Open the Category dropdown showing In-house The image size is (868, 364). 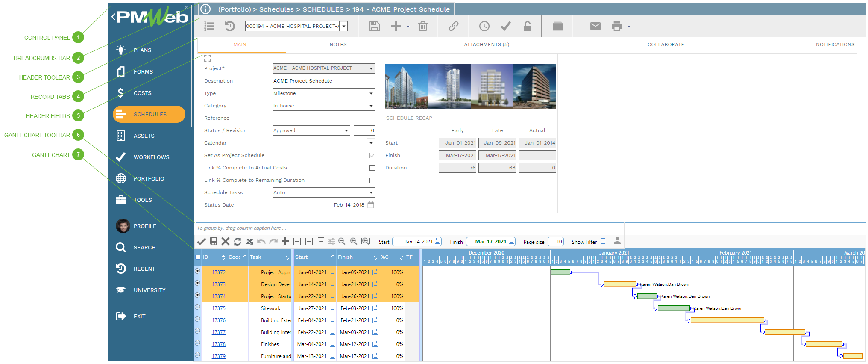coord(371,106)
